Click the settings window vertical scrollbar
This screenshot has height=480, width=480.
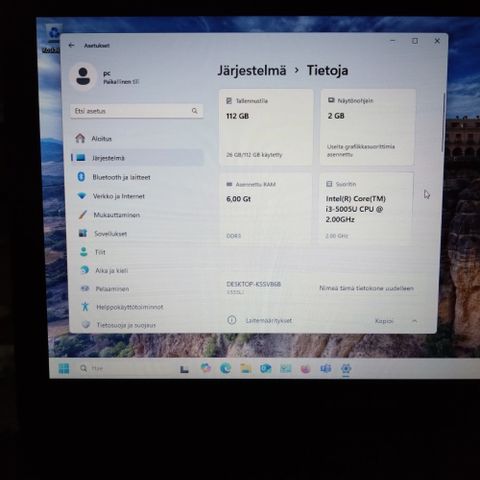pyautogui.click(x=444, y=123)
